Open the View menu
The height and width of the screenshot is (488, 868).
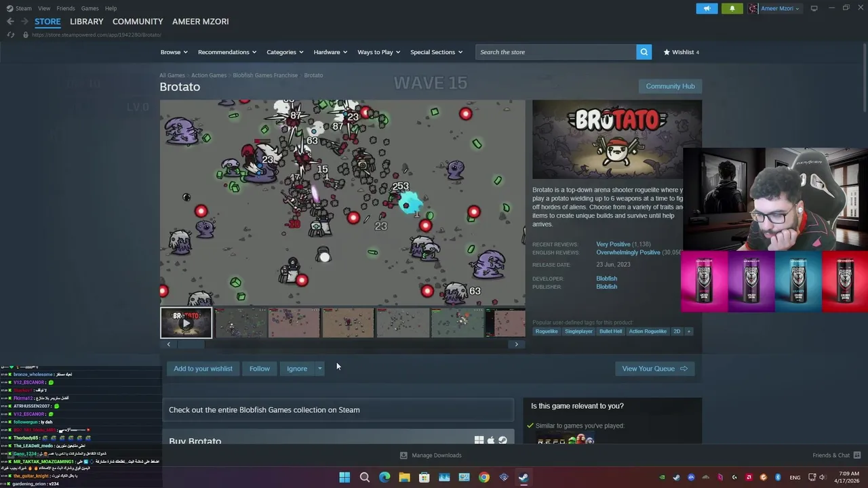click(44, 8)
